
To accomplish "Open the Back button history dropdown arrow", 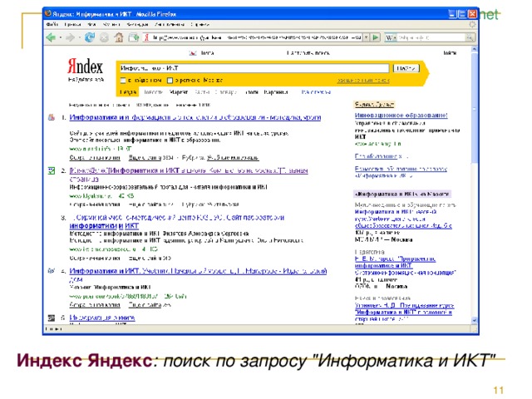I will point(61,37).
